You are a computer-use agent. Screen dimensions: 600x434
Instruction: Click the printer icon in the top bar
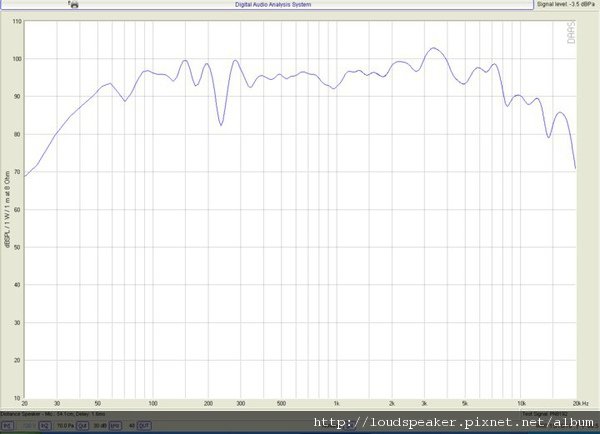pyautogui.click(x=74, y=4)
